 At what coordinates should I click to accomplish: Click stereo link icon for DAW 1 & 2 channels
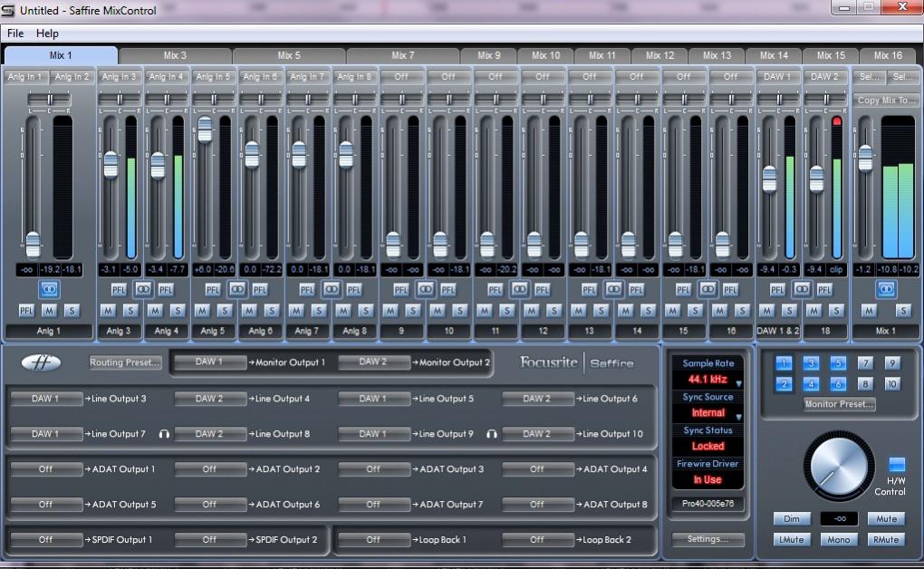pyautogui.click(x=802, y=289)
